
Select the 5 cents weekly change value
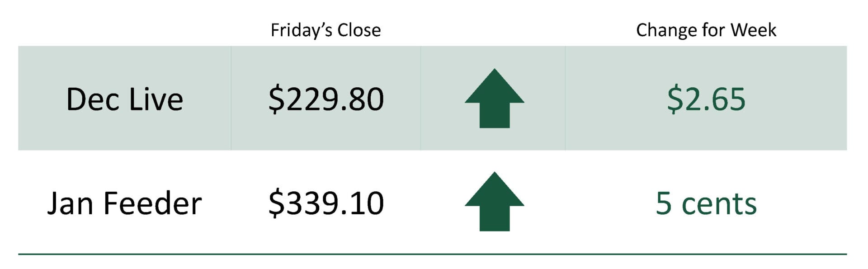706,203
